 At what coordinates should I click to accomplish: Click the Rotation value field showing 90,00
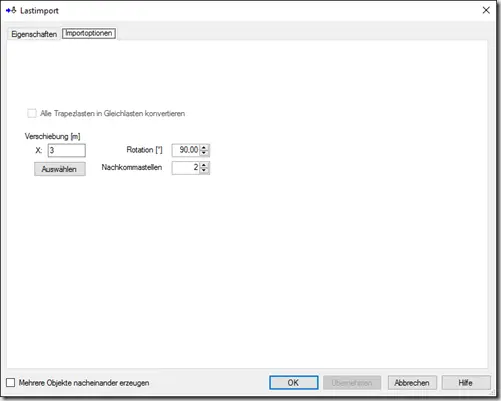point(186,150)
